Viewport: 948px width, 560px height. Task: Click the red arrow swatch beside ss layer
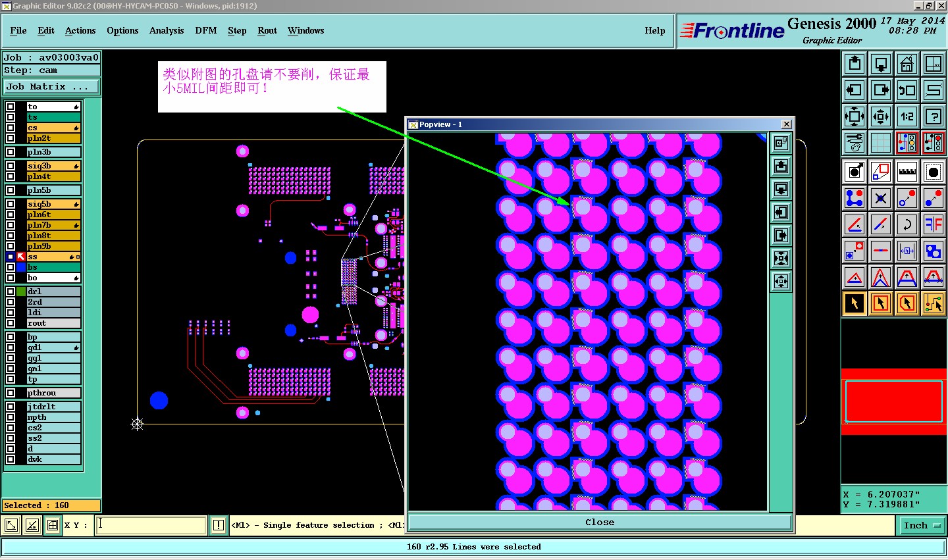(x=21, y=257)
